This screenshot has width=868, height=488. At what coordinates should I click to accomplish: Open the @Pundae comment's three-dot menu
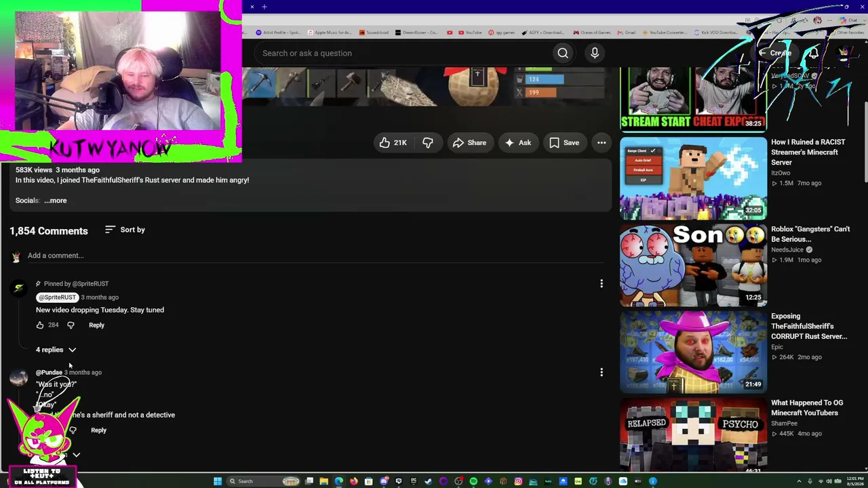(601, 372)
